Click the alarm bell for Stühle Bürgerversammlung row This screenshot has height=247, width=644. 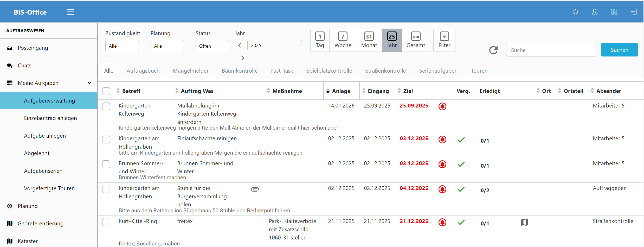point(442,189)
